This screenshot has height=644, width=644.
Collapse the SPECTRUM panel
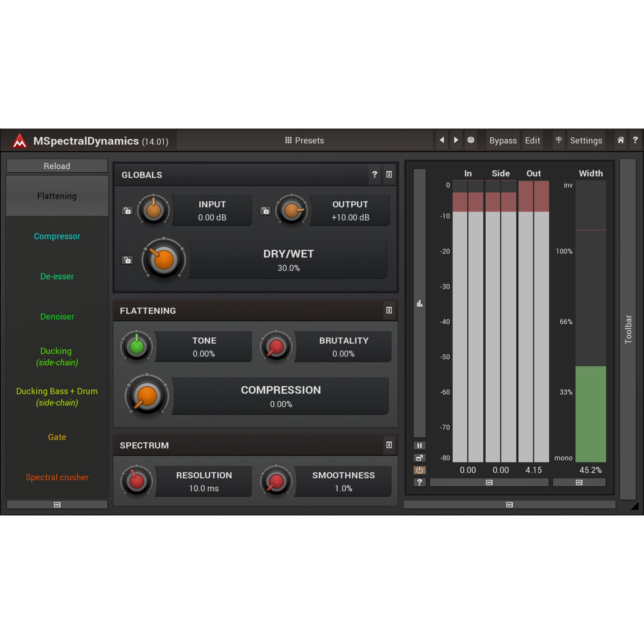pyautogui.click(x=389, y=445)
